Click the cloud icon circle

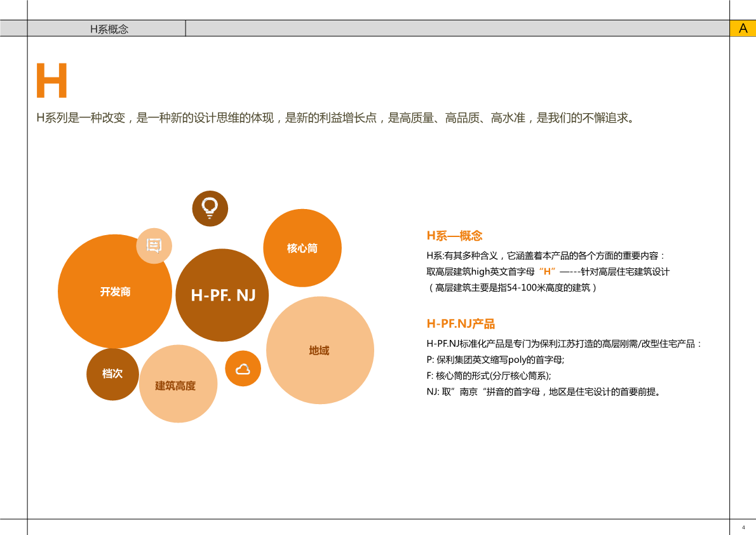coord(243,369)
